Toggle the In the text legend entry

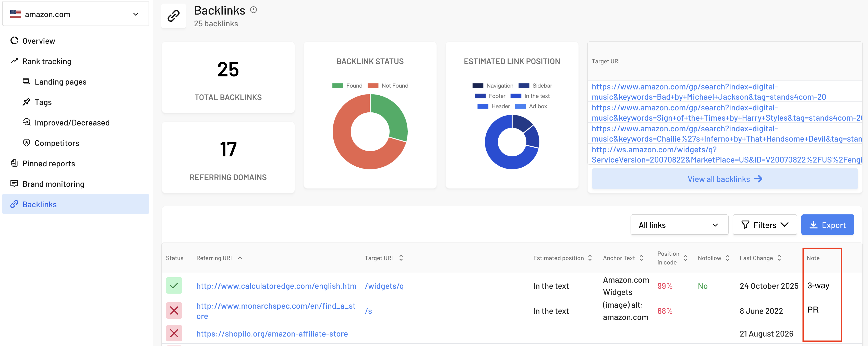(530, 96)
